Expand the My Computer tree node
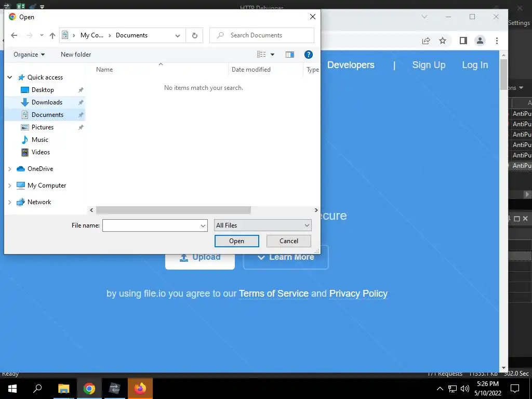This screenshot has height=399, width=532. 10,185
